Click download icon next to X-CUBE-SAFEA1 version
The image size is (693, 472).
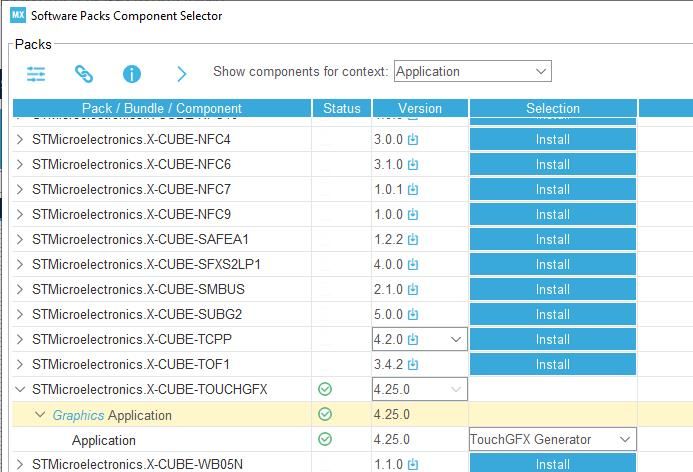coord(413,240)
